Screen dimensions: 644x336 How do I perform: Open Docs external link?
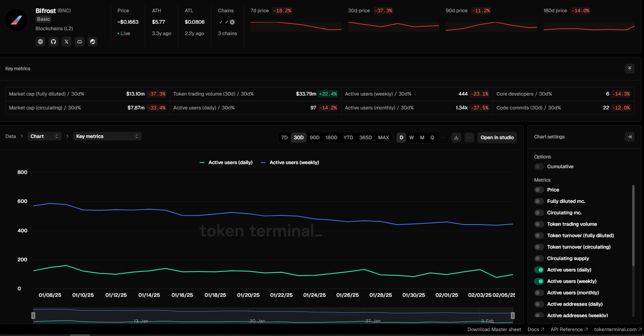tap(536, 329)
